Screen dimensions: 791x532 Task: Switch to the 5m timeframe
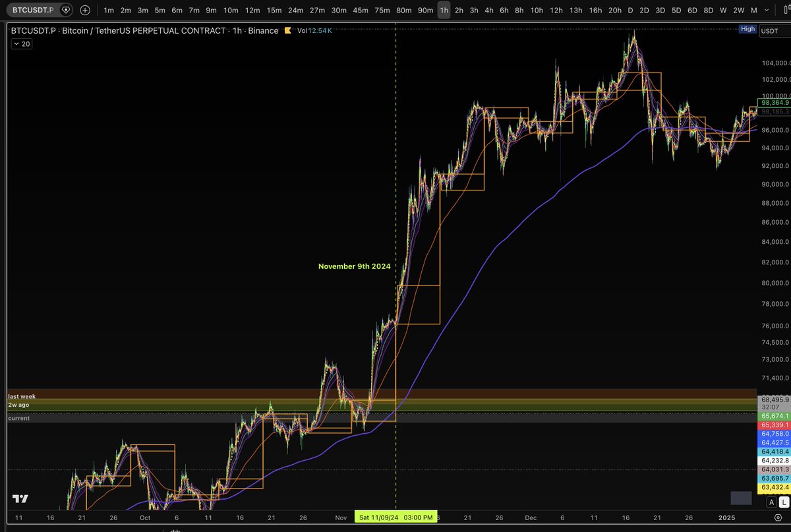(x=160, y=11)
